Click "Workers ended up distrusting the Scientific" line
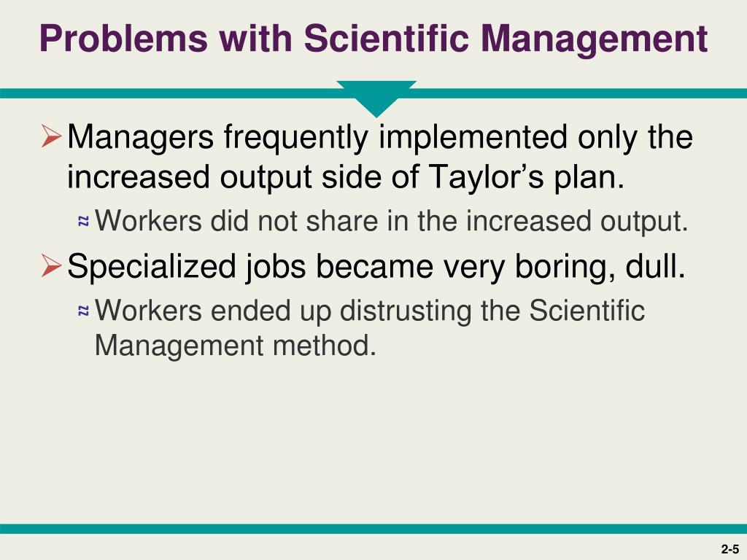Viewport: 747px width, 560px height. pyautogui.click(x=370, y=311)
